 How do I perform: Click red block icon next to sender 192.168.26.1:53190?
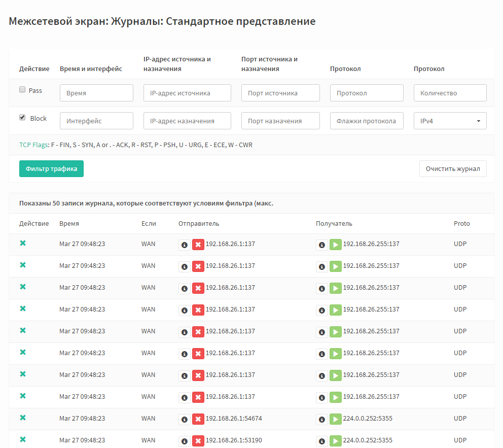coord(198,441)
